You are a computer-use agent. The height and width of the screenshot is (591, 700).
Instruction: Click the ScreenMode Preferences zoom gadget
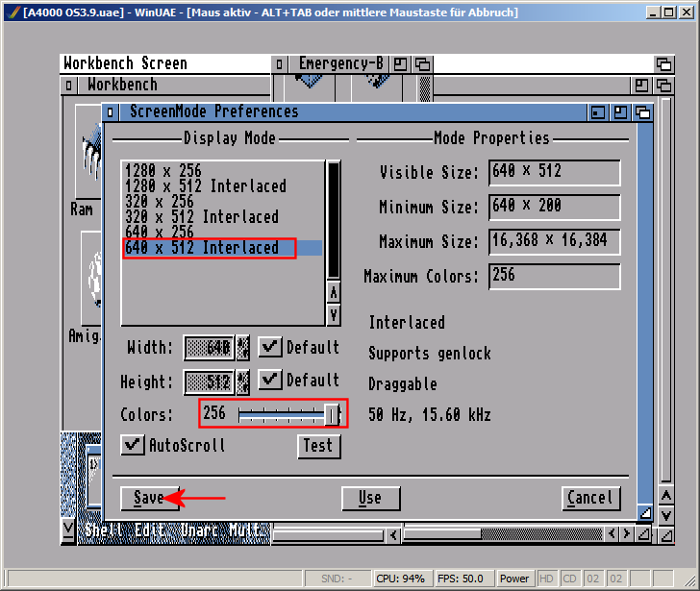pyautogui.click(x=620, y=112)
